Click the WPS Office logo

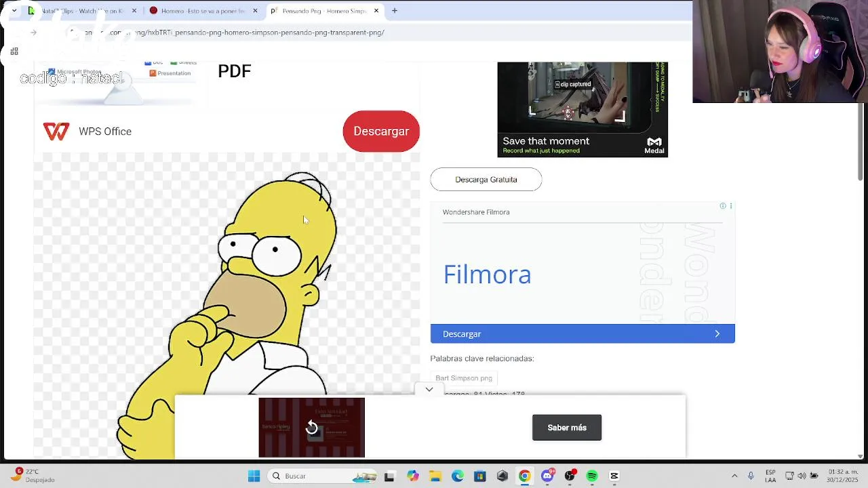(56, 131)
